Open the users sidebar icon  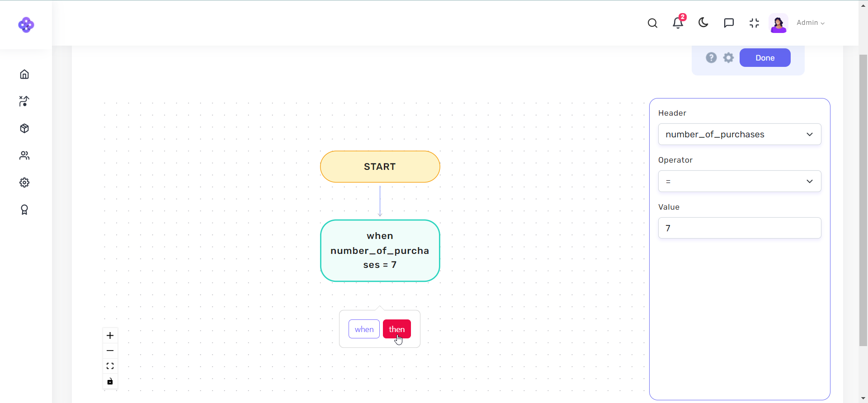[24, 155]
